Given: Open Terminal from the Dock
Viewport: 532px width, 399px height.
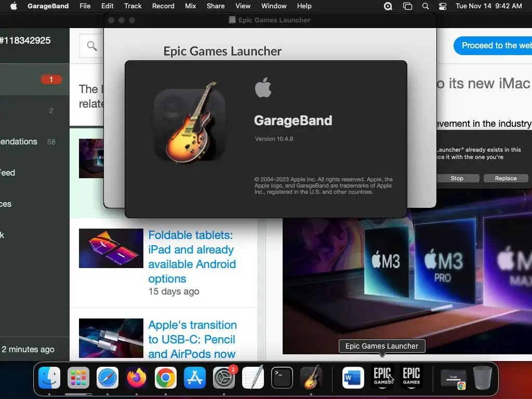Looking at the screenshot, I should pos(282,378).
